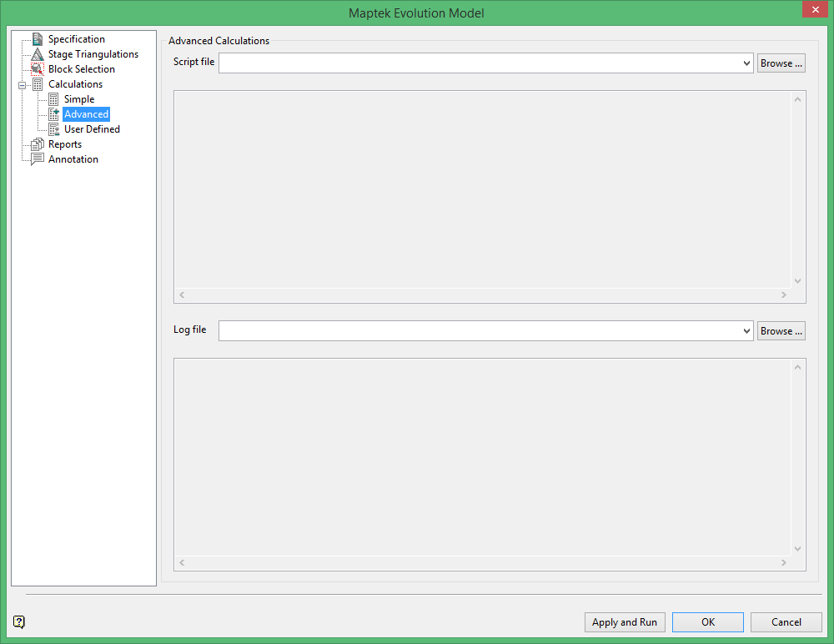This screenshot has width=834, height=644.
Task: Click the help question-mark icon
Action: pos(18,622)
